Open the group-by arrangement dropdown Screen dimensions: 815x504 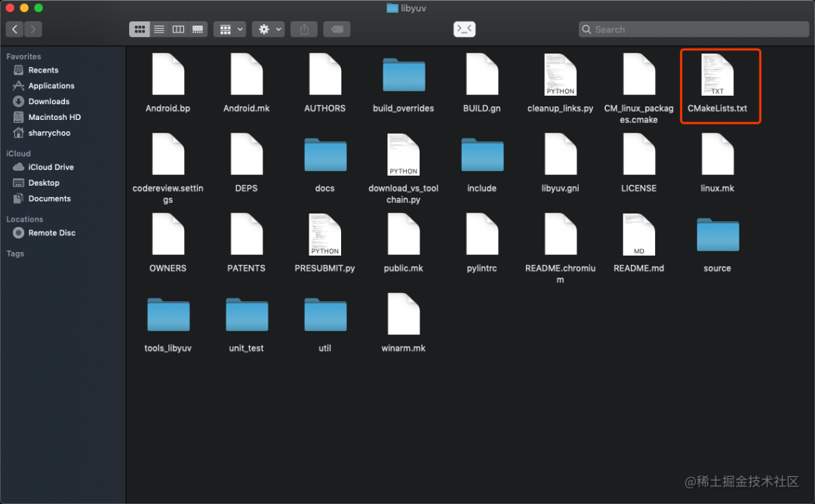pos(229,29)
